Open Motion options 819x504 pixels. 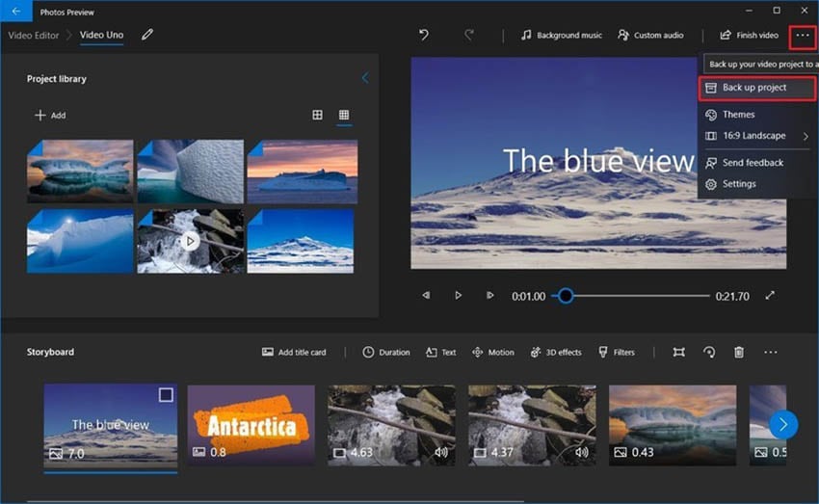tap(493, 353)
